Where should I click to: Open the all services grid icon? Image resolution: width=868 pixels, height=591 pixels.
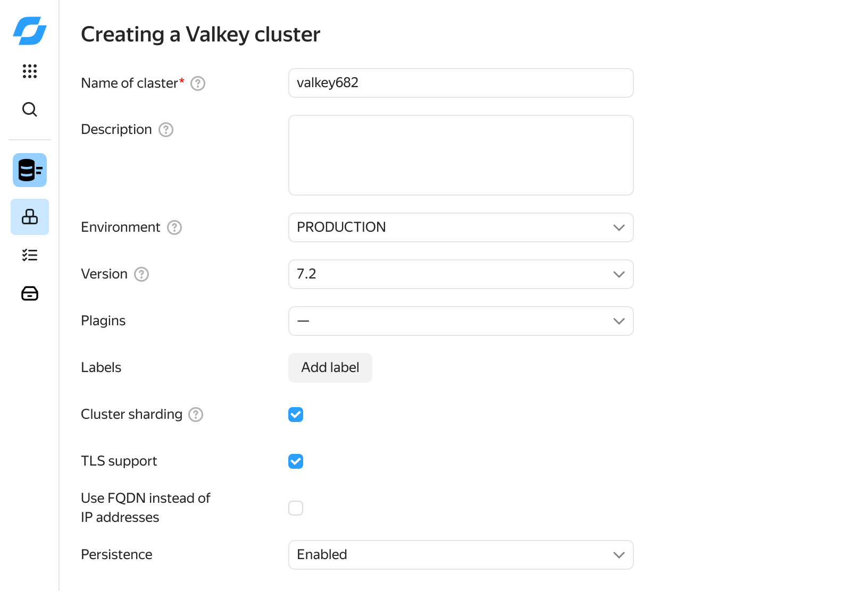point(30,71)
